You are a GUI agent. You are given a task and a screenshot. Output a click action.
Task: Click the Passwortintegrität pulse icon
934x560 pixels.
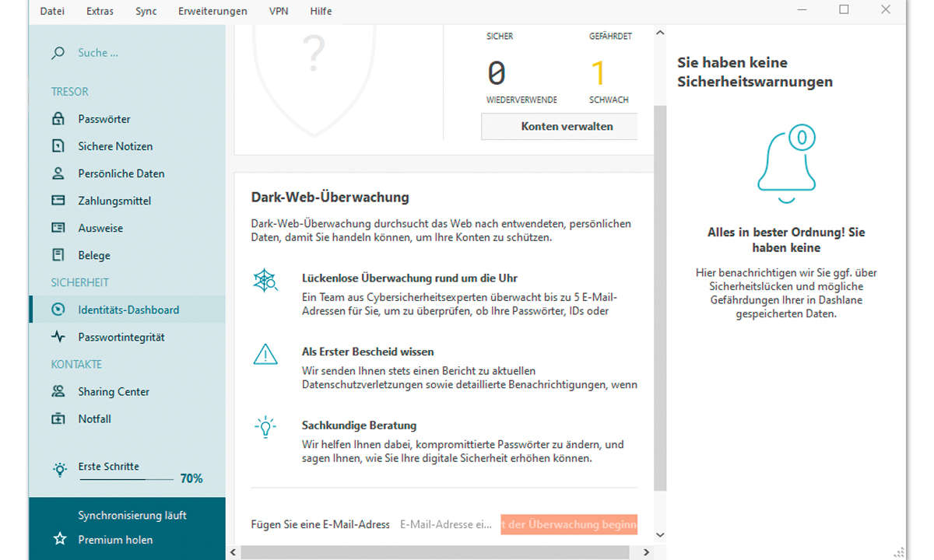click(58, 337)
